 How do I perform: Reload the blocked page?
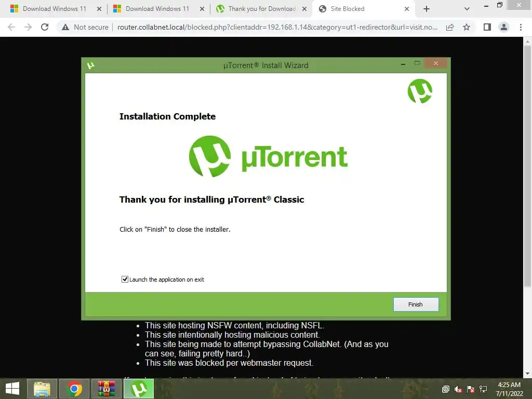(45, 27)
